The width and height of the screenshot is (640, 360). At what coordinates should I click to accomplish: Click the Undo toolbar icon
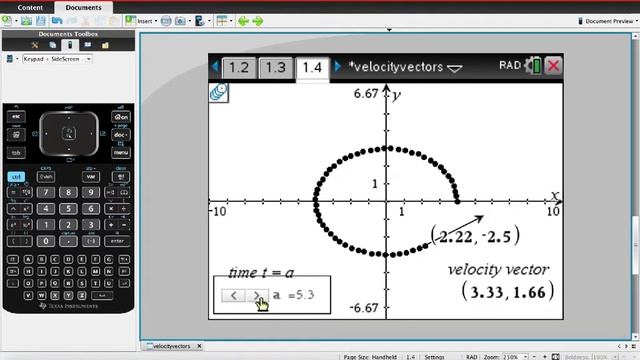pyautogui.click(x=57, y=20)
